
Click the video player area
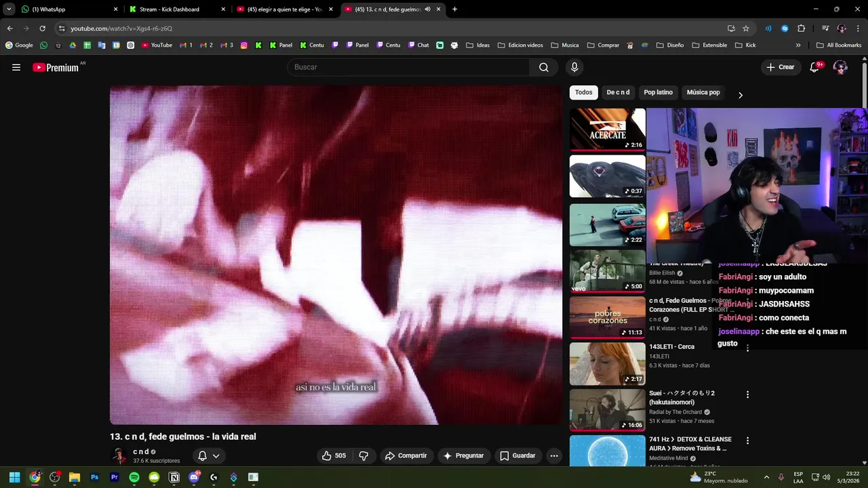(x=336, y=255)
